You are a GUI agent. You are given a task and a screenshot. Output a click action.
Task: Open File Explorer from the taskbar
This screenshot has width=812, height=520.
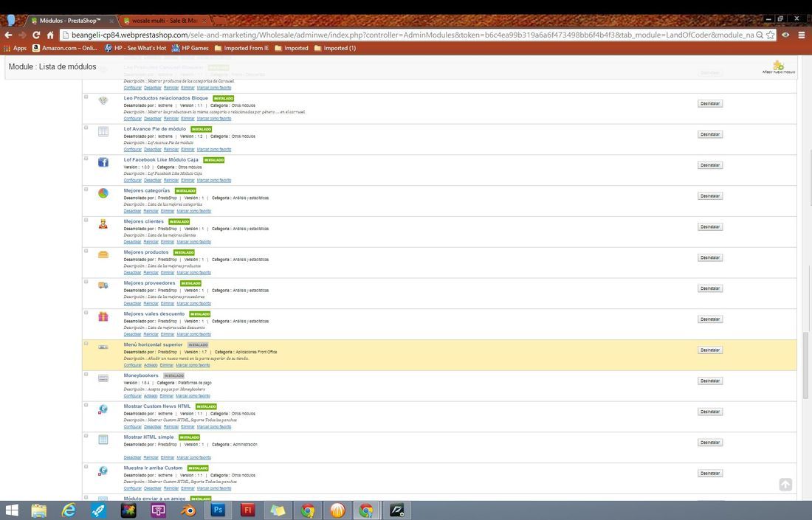(39, 510)
